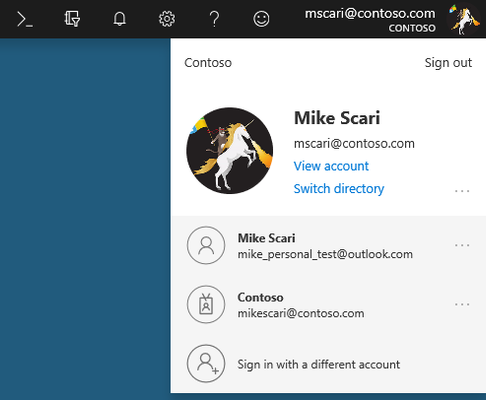Click the personal account person icon
This screenshot has width=486, height=400.
(x=206, y=245)
